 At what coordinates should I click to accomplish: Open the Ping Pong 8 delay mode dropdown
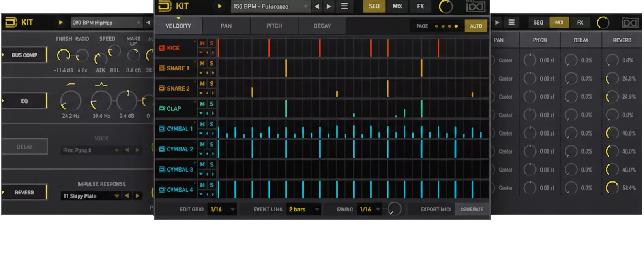(x=90, y=150)
